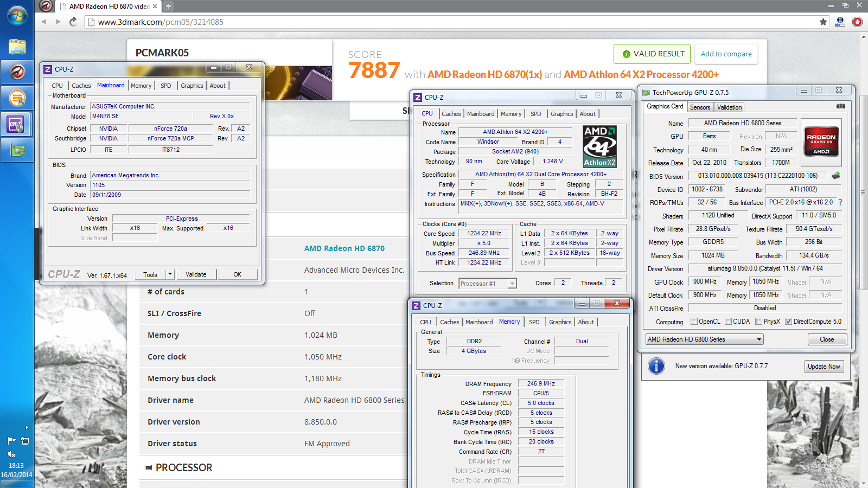Click the DRAM Frequency value 246.9 MHz

tap(541, 383)
